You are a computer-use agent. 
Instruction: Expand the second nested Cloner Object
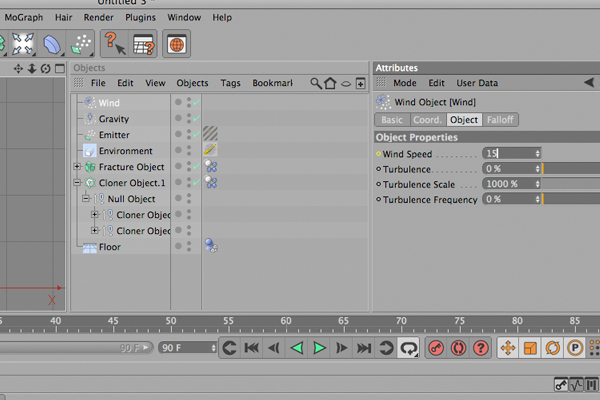tap(95, 230)
